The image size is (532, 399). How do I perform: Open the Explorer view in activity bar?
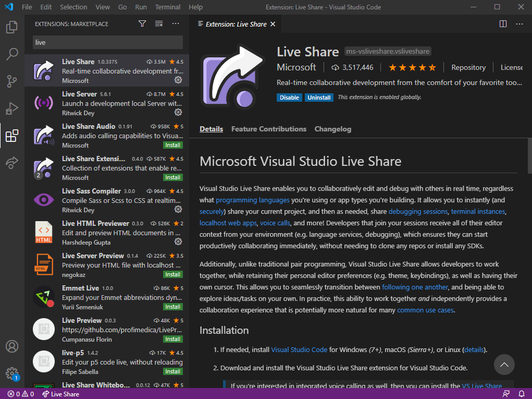(x=12, y=27)
